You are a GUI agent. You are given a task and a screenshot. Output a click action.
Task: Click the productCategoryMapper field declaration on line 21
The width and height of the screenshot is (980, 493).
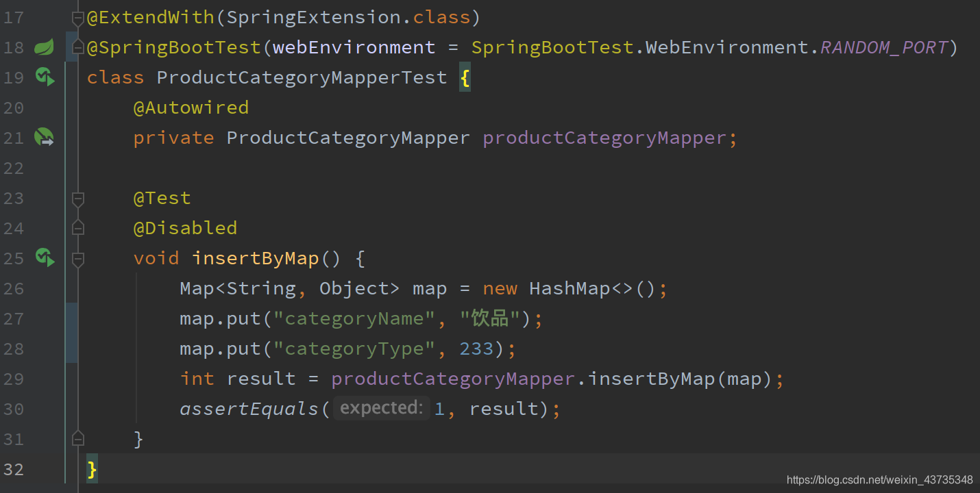click(x=604, y=138)
